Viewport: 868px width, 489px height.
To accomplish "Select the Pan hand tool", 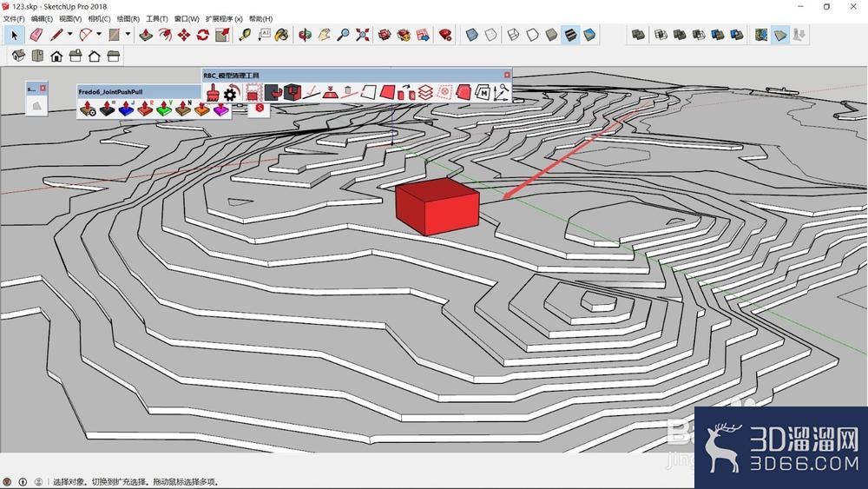I will click(324, 35).
